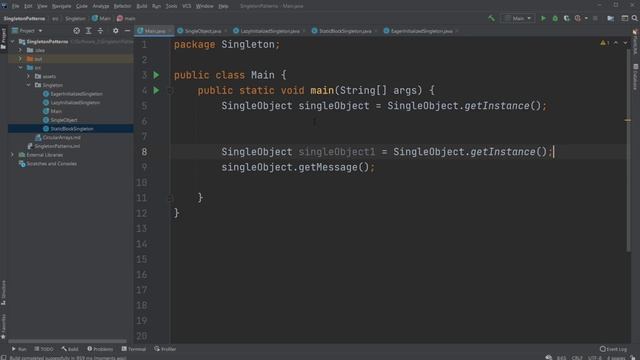Select Scratches and Consoles node
The height and width of the screenshot is (360, 640).
click(x=48, y=164)
